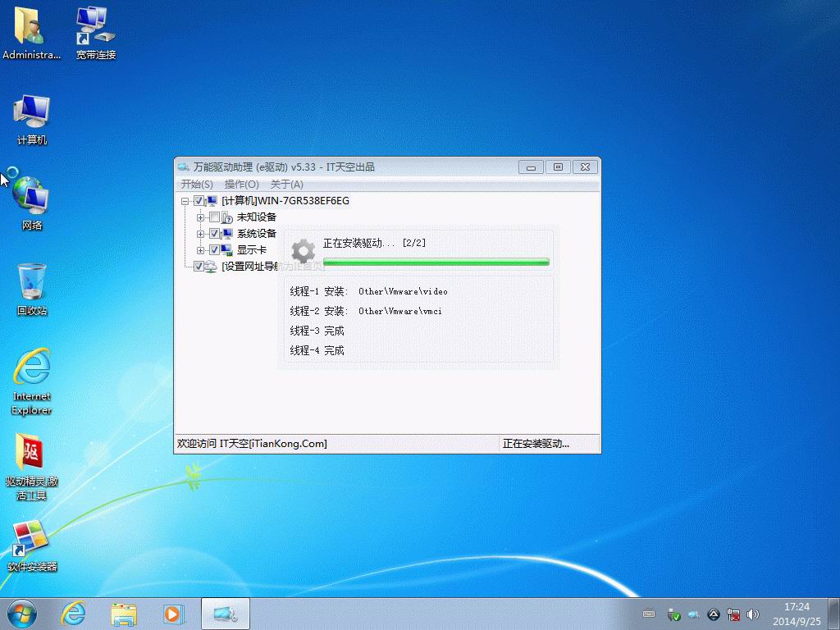Click the Show Desktop strip on taskbar

(x=833, y=614)
